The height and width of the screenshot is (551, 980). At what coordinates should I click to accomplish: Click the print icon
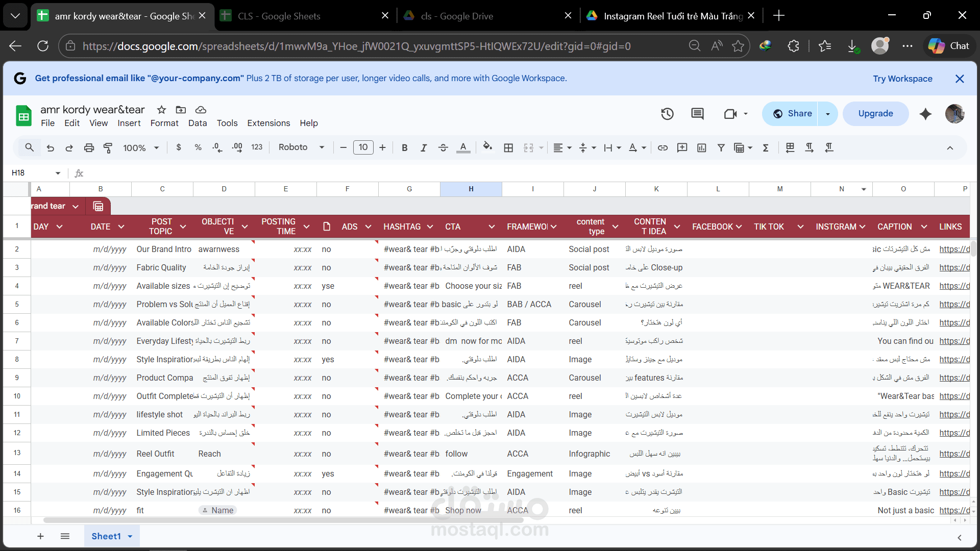(89, 147)
